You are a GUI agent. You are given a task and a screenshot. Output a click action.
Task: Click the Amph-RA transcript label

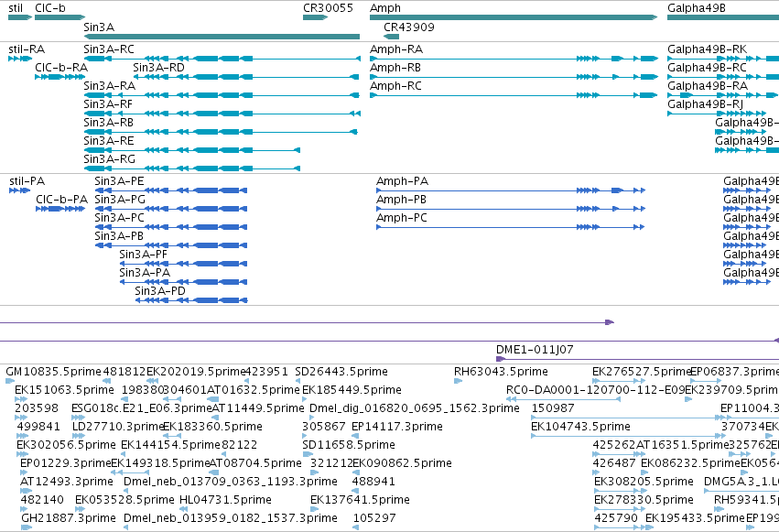(396, 49)
